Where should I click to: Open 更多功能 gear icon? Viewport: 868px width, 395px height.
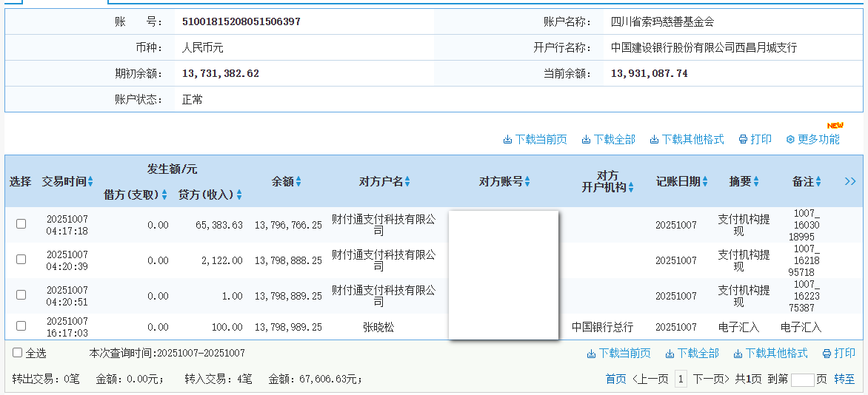pyautogui.click(x=790, y=140)
